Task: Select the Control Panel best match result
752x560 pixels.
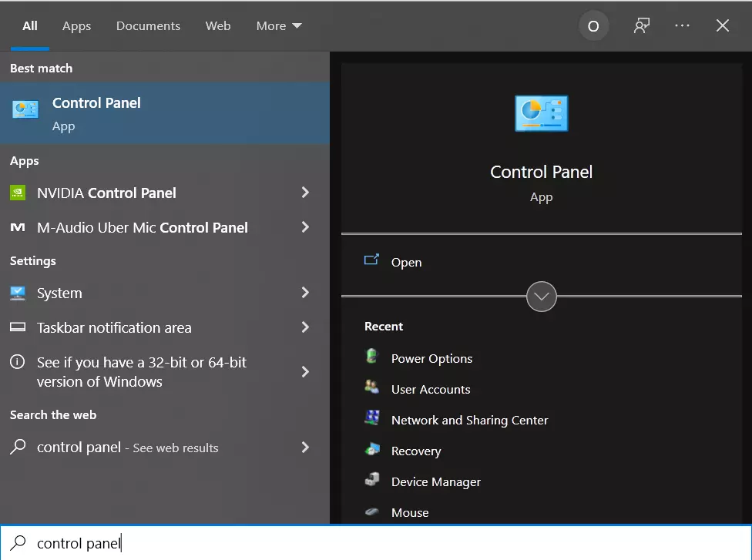Action: [x=165, y=113]
